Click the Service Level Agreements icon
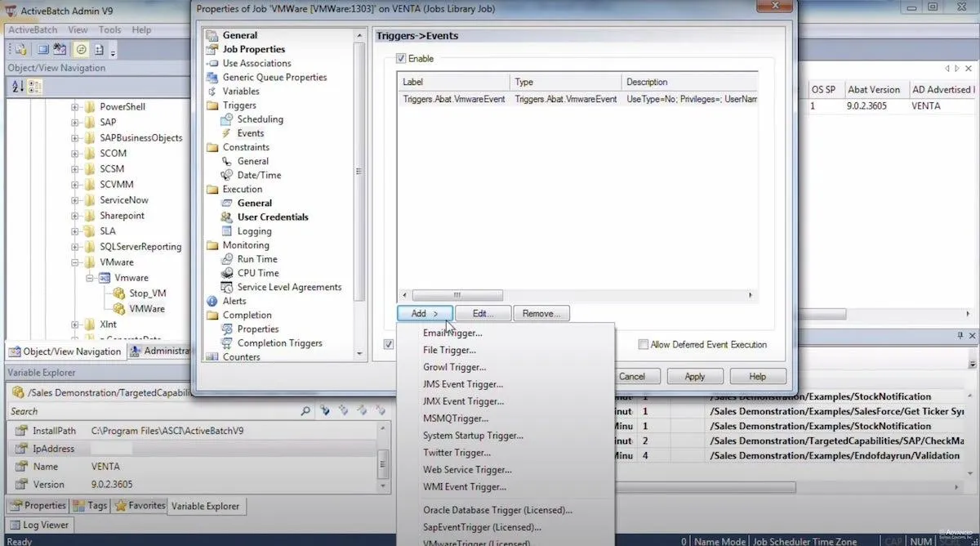The image size is (980, 546). point(228,287)
